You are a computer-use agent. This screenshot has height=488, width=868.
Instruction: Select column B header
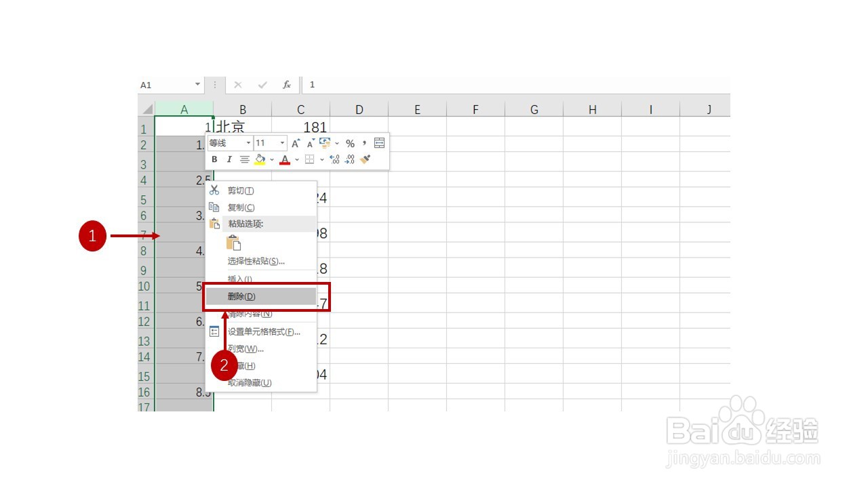243,109
